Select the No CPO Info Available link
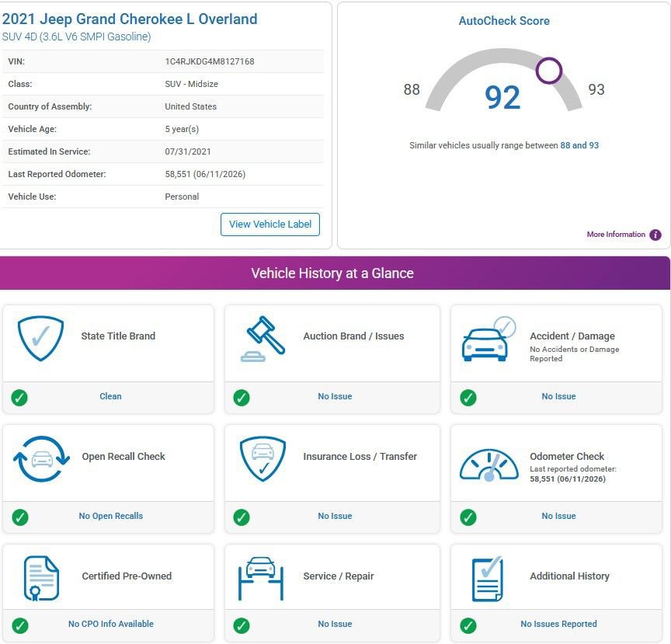This screenshot has height=644, width=671. (111, 624)
